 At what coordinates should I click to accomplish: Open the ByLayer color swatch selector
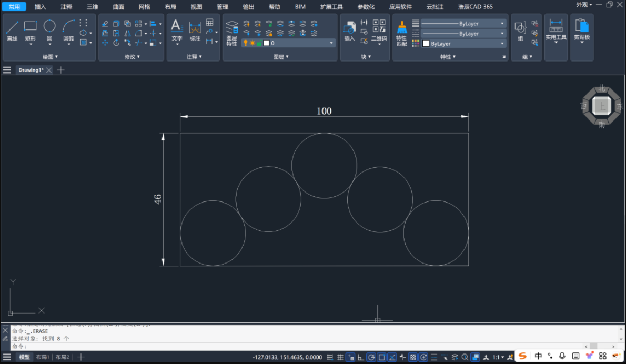tap(463, 44)
